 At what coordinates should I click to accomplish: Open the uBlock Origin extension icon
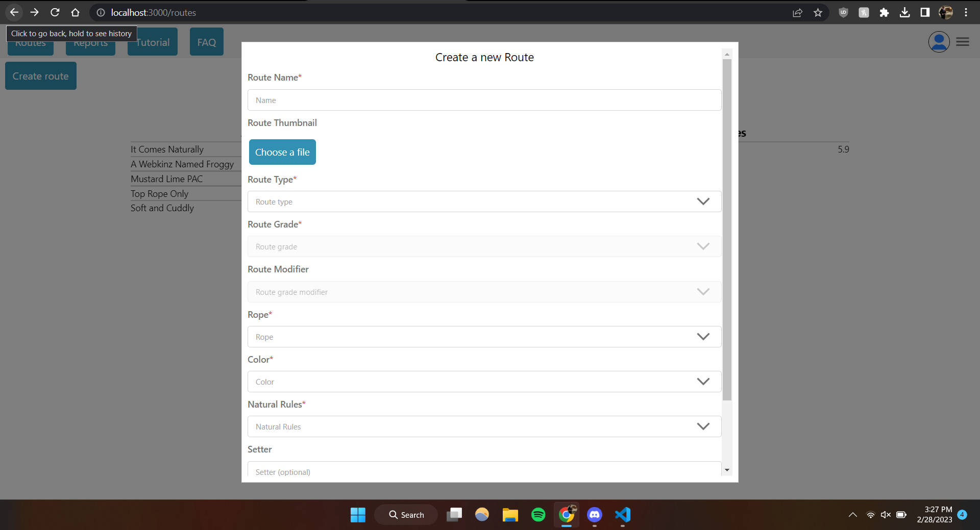click(843, 12)
